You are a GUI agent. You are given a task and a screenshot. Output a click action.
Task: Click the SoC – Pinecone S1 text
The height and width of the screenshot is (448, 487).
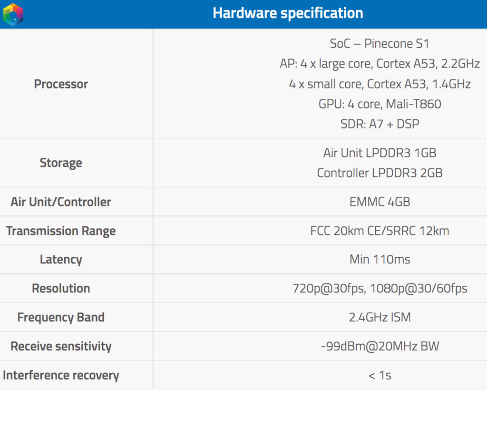380,44
